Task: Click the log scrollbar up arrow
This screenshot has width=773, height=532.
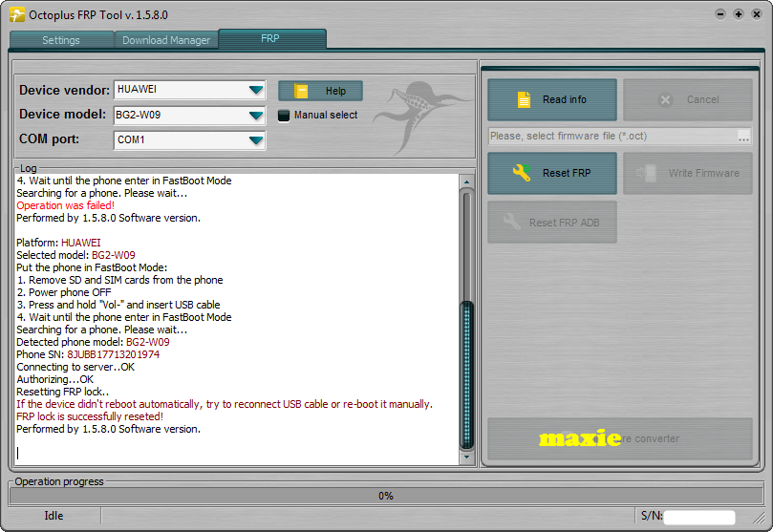Action: [x=466, y=181]
